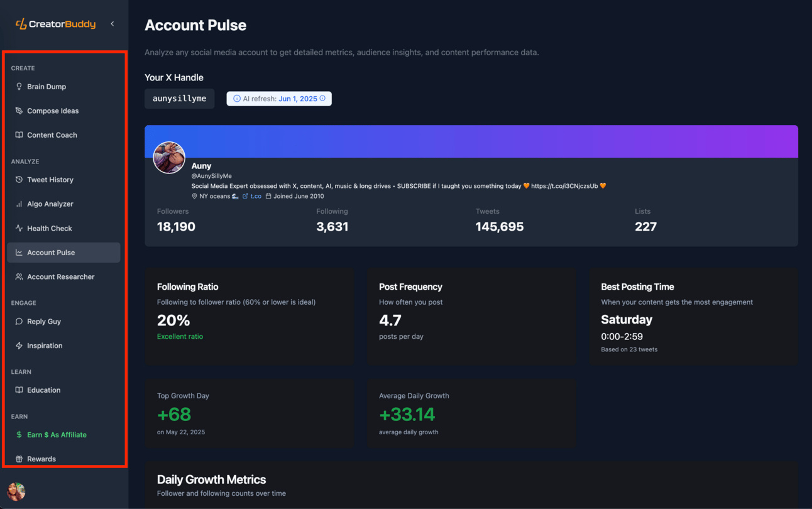Viewport: 812px width, 509px height.
Task: Click the "Daily Growth Metrics" heading
Action: point(212,479)
